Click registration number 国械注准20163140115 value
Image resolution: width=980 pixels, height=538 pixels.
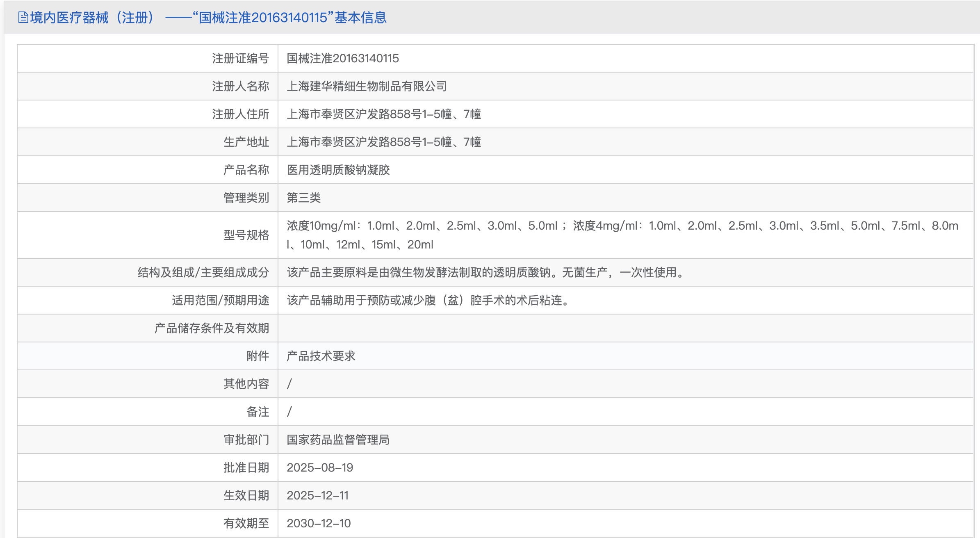pos(342,58)
